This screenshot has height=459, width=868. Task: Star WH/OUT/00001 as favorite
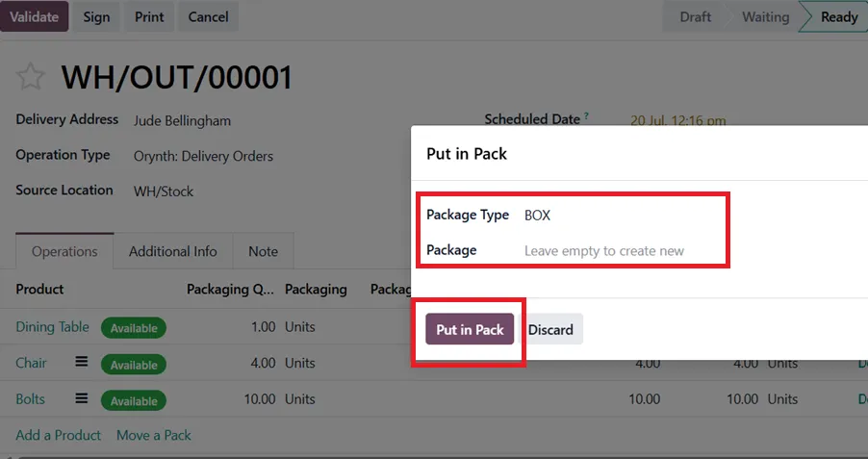[30, 77]
